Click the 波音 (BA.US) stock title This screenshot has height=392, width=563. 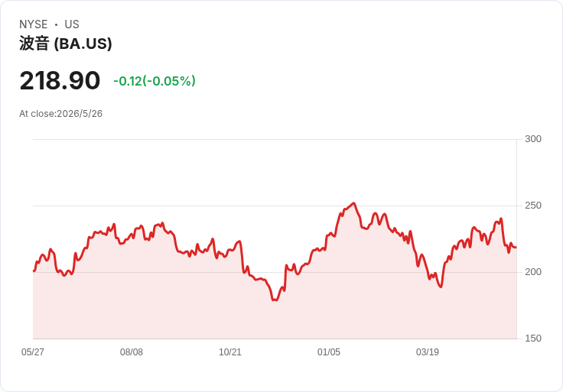click(x=65, y=44)
